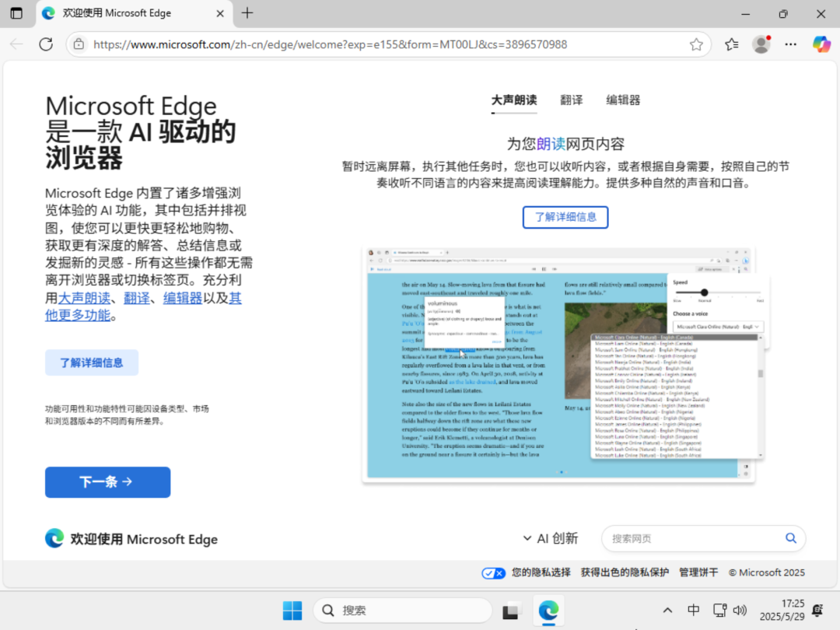
Task: Toggle 您的隐私选择 privacy switch icon
Action: click(x=493, y=573)
